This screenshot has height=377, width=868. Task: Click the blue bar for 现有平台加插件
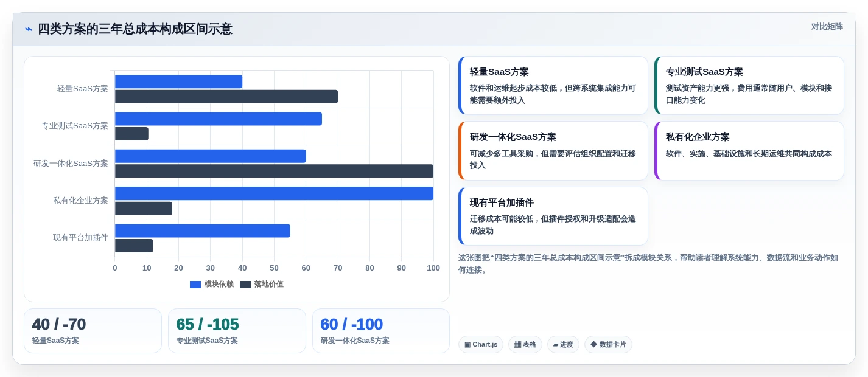pyautogui.click(x=203, y=231)
